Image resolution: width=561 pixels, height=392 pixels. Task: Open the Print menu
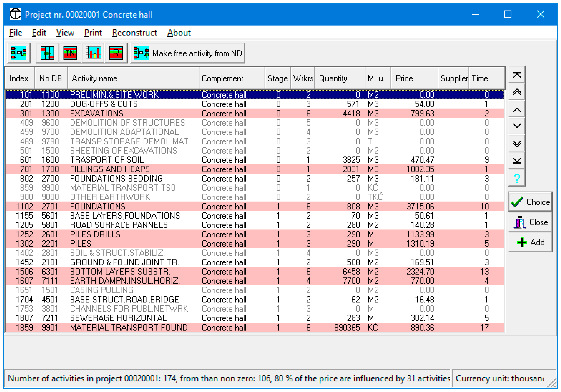coord(93,33)
